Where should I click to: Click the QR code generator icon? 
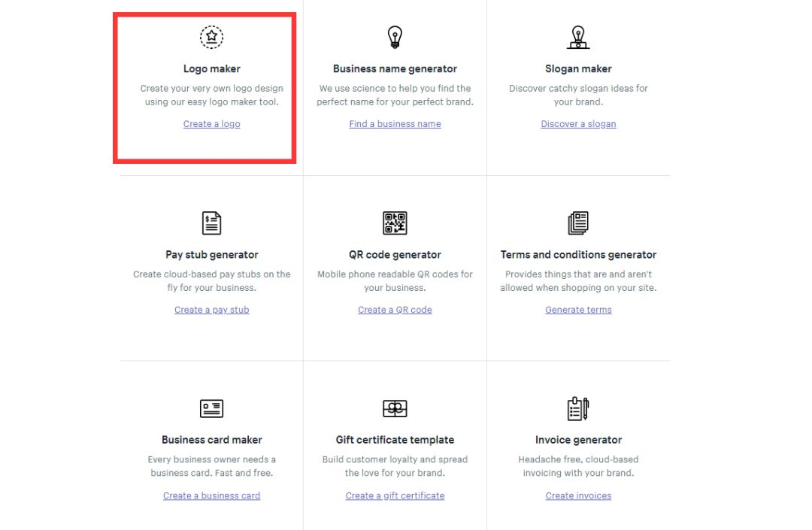pyautogui.click(x=395, y=223)
